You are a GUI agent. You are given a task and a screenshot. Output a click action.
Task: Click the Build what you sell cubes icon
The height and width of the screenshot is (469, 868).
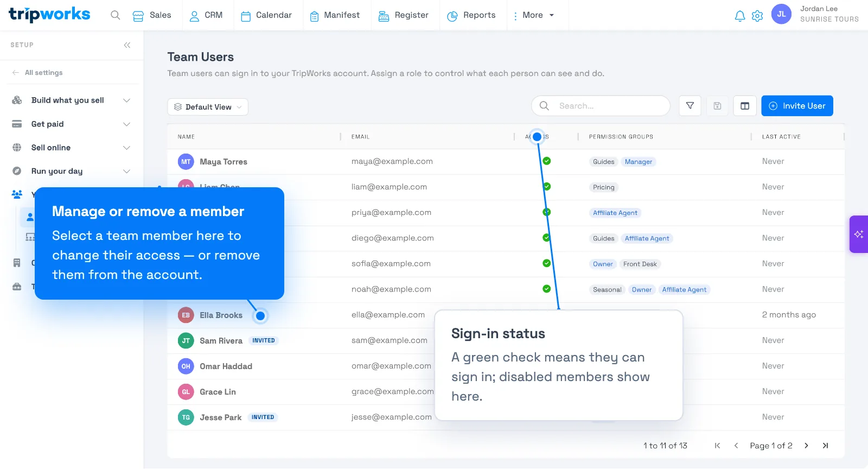click(17, 100)
